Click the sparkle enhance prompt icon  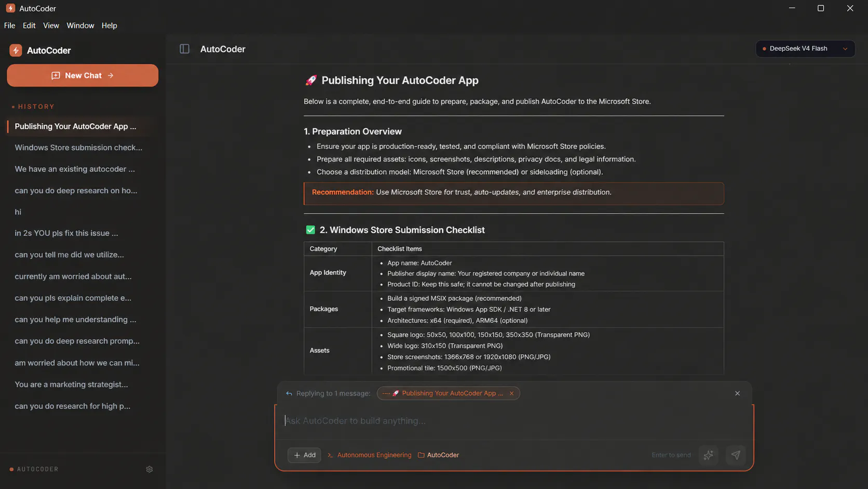click(708, 455)
